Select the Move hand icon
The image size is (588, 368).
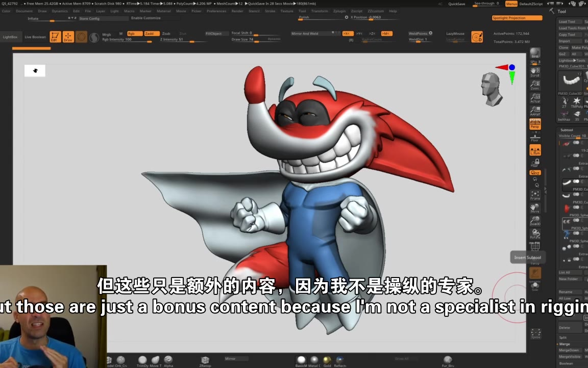[x=535, y=209]
